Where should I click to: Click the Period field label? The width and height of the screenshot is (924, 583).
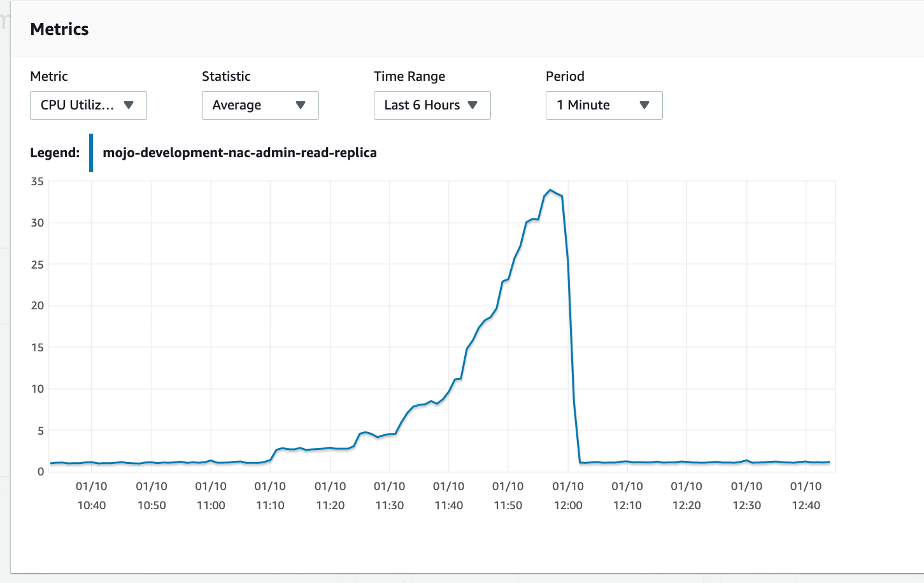click(x=565, y=76)
